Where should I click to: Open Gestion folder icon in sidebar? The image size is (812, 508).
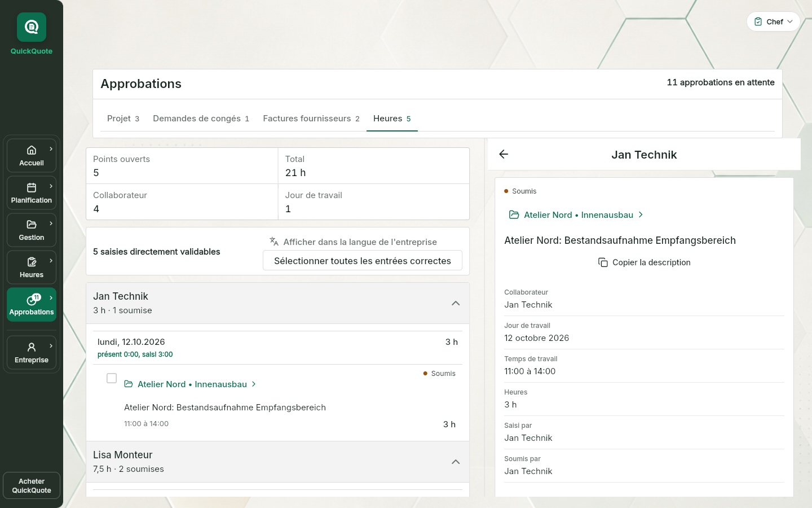click(x=32, y=225)
